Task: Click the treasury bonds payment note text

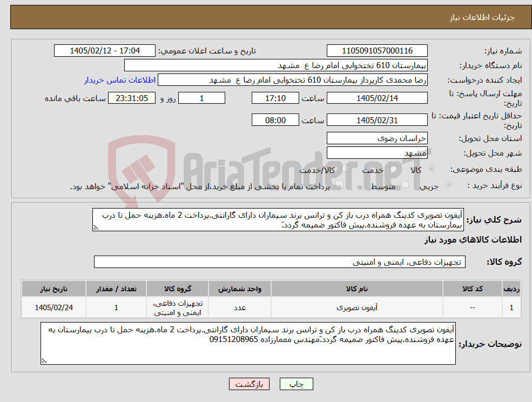Action: (200, 186)
